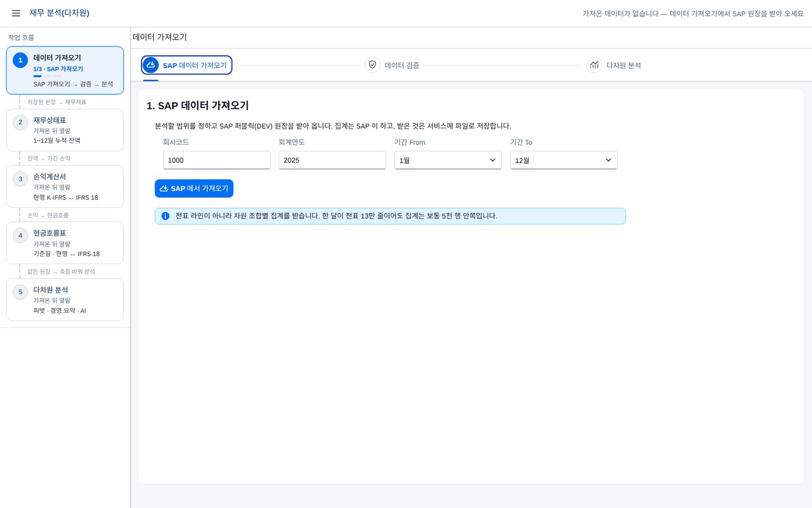Switch to the 다차원 분석 step tab
The height and width of the screenshot is (508, 812).
point(614,65)
